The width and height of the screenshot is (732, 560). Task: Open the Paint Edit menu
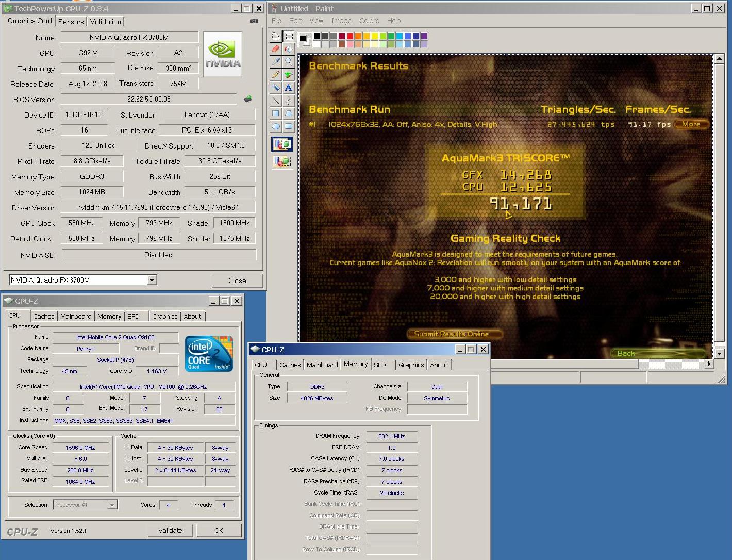pos(295,21)
